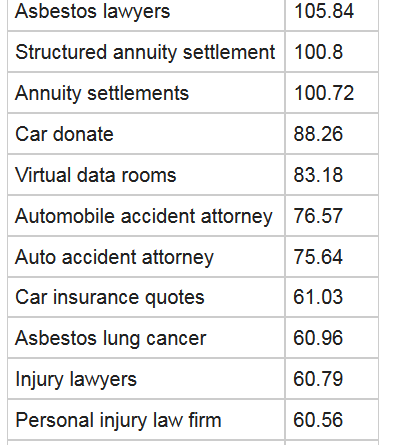Click the 88.26 value cell
Screen dimensions: 394x445
tap(332, 134)
